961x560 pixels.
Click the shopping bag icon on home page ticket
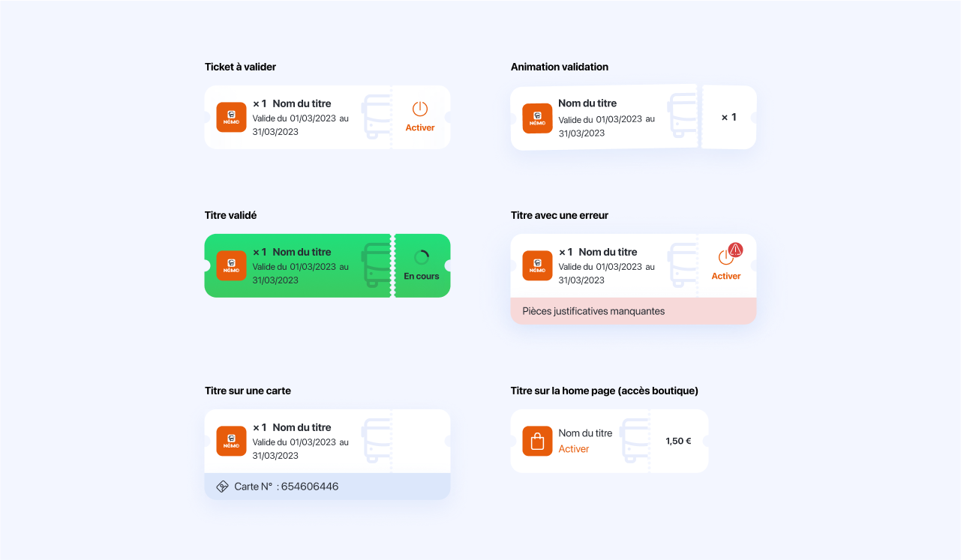click(x=537, y=441)
